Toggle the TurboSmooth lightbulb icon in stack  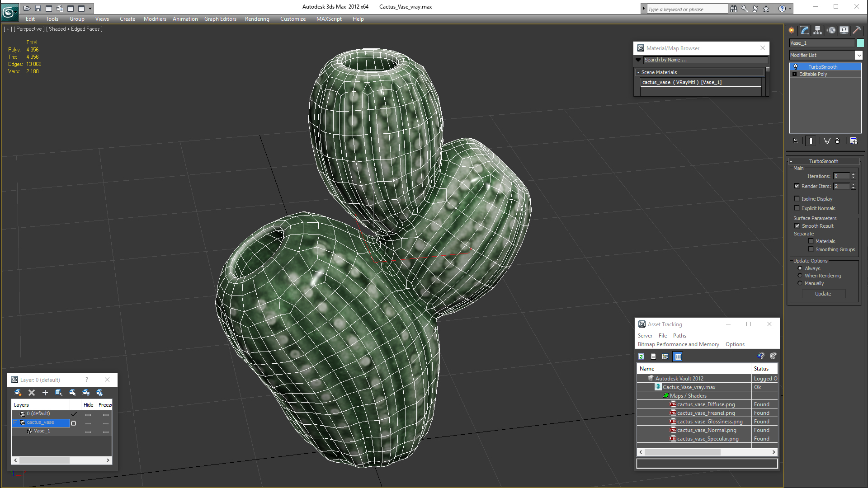[x=796, y=67]
